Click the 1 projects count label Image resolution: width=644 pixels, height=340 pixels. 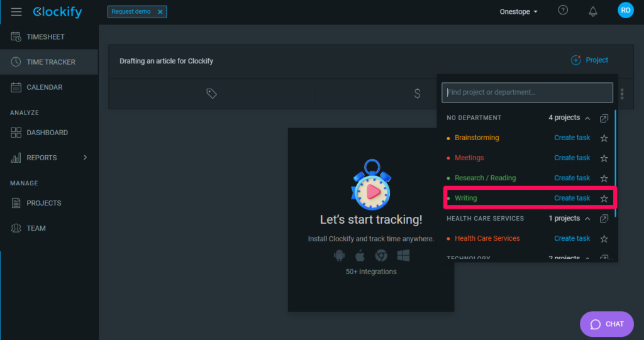click(x=564, y=218)
